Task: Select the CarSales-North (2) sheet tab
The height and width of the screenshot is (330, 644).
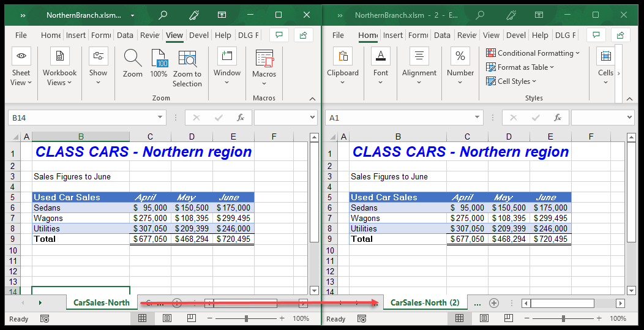Action: point(425,302)
